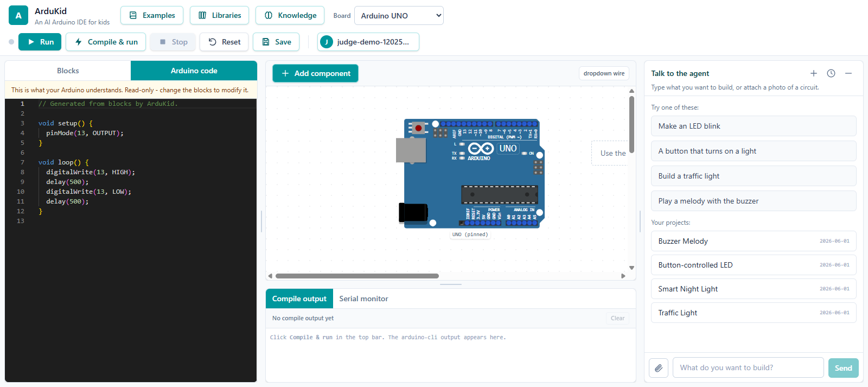Minimize the agent panel with dash icon
This screenshot has width=868, height=387.
(848, 73)
